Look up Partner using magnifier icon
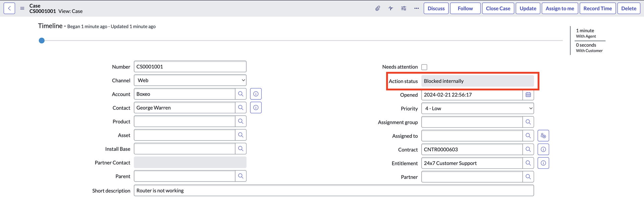This screenshot has width=644, height=201. coord(528,177)
